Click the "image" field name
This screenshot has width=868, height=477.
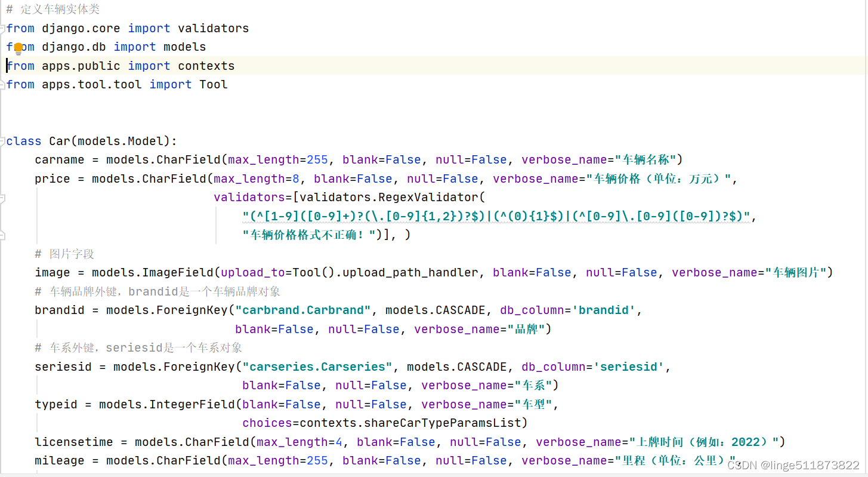point(52,272)
